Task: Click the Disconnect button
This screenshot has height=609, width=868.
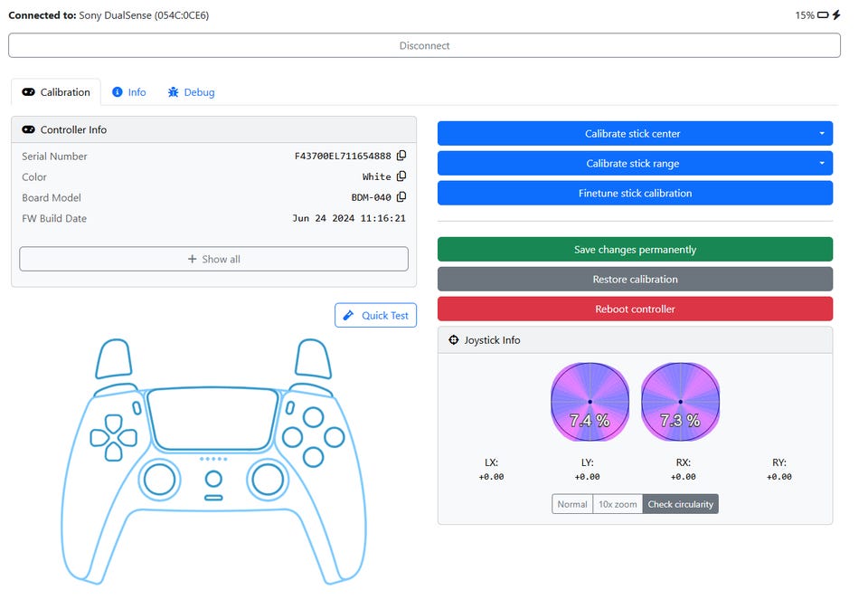Action: click(425, 45)
